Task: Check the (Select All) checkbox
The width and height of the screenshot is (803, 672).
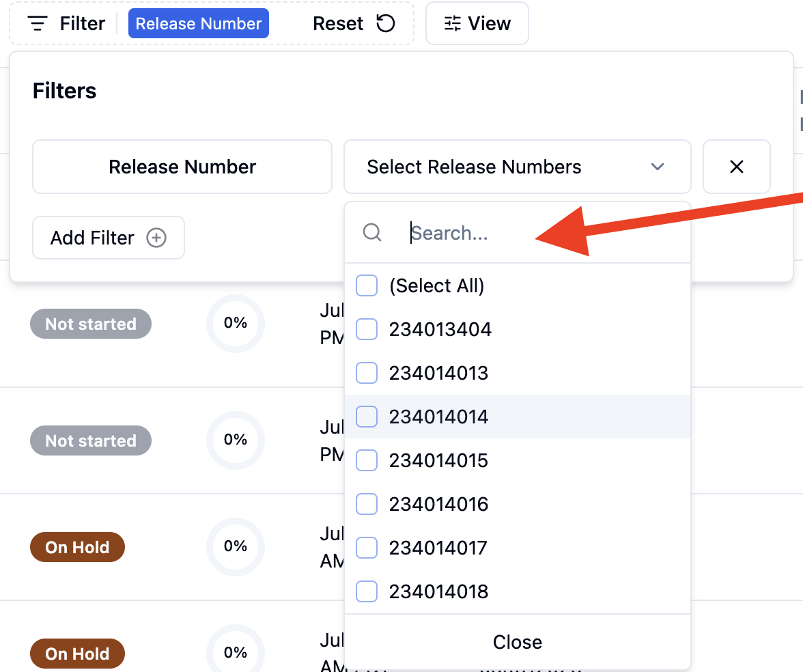Action: point(367,285)
